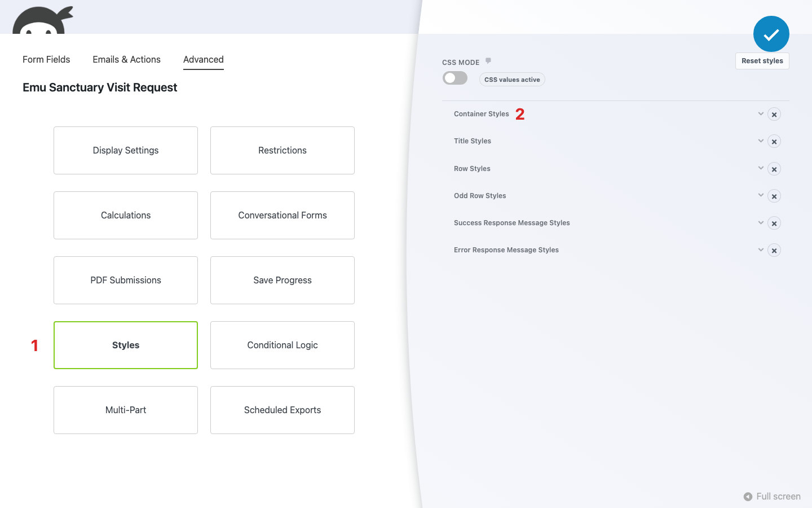
Task: Click the Ninja Forms logo
Action: (x=43, y=20)
